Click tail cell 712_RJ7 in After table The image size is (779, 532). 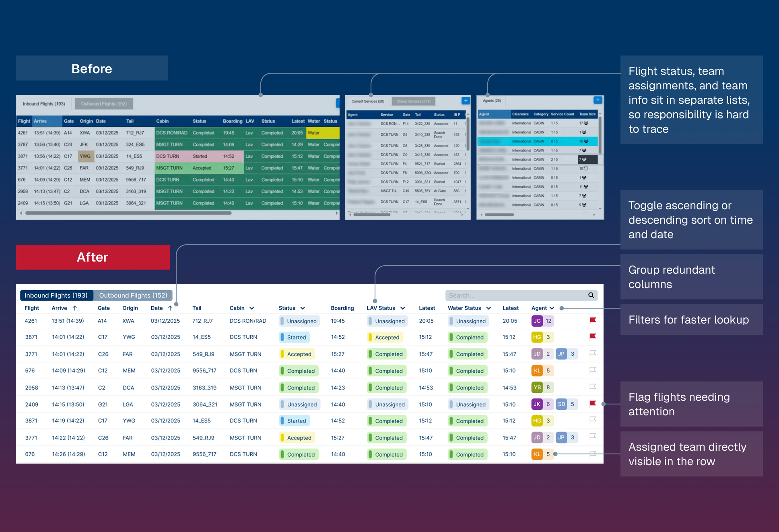coord(202,321)
